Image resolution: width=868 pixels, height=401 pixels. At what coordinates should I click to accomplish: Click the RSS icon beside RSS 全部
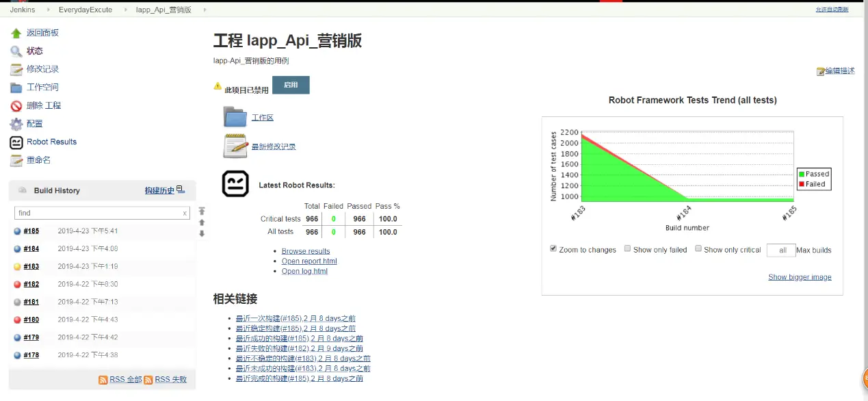coord(103,380)
